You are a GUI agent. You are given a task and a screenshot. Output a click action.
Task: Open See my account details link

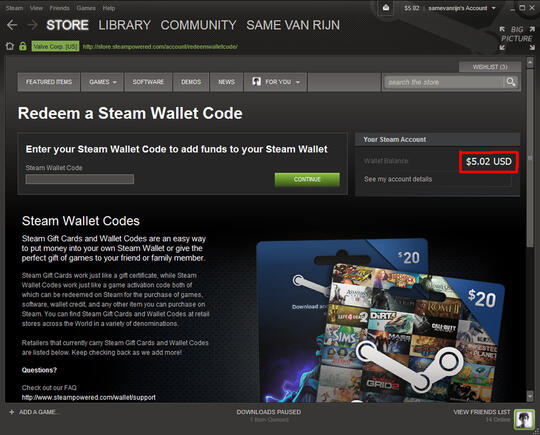[398, 179]
